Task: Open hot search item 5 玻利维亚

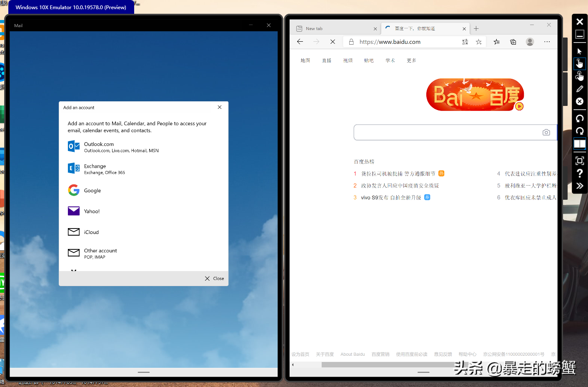Action: coord(530,186)
